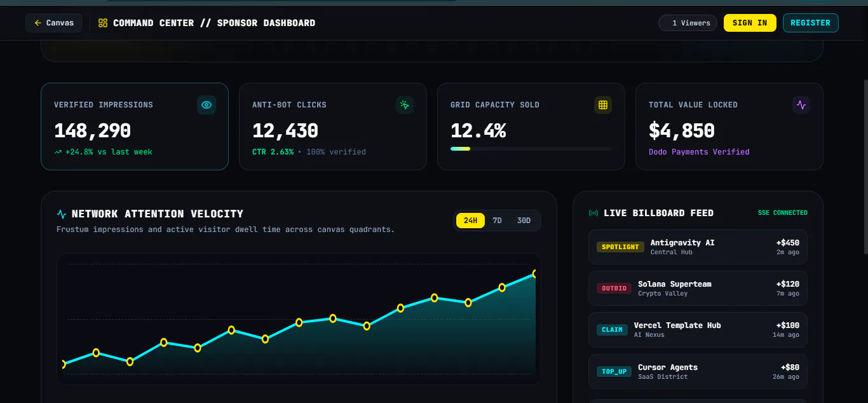Click the CLAIM badge
The image size is (868, 403).
click(612, 330)
